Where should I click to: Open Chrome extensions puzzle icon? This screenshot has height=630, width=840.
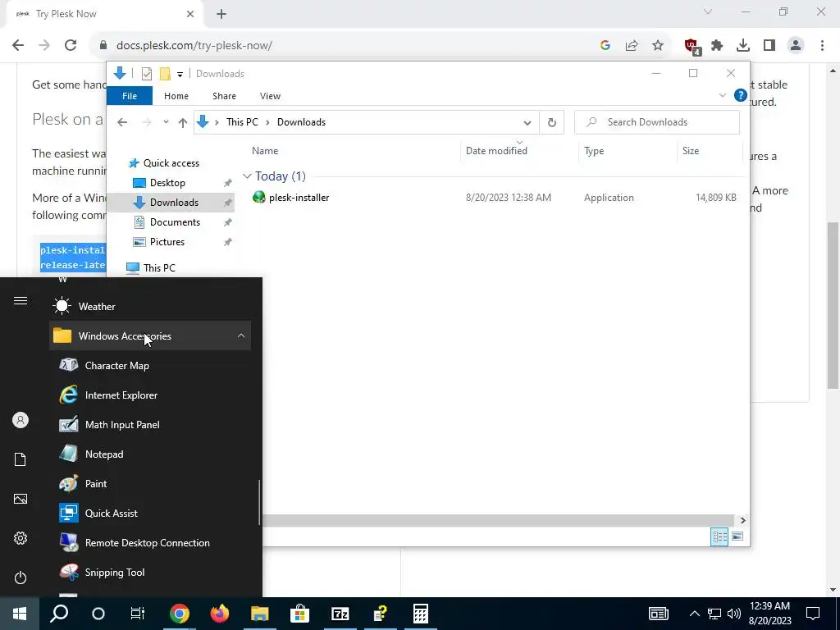(x=717, y=46)
